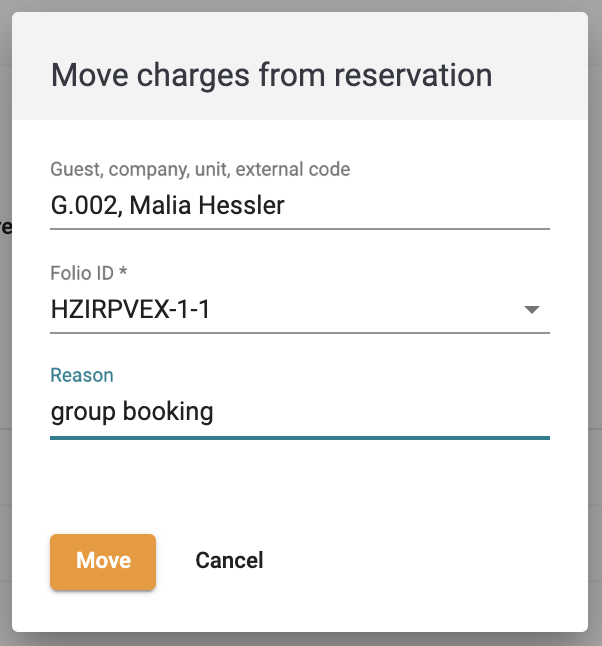Focus the Guest, company, unit search field
This screenshot has height=646, width=602.
300,206
